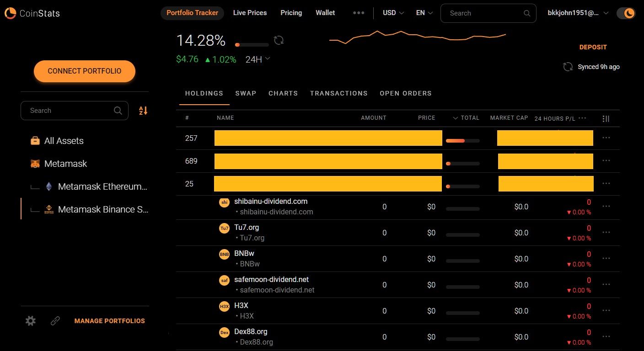Viewport: 644px width, 351px height.
Task: Switch to the HOLDINGS tab
Action: click(x=204, y=93)
